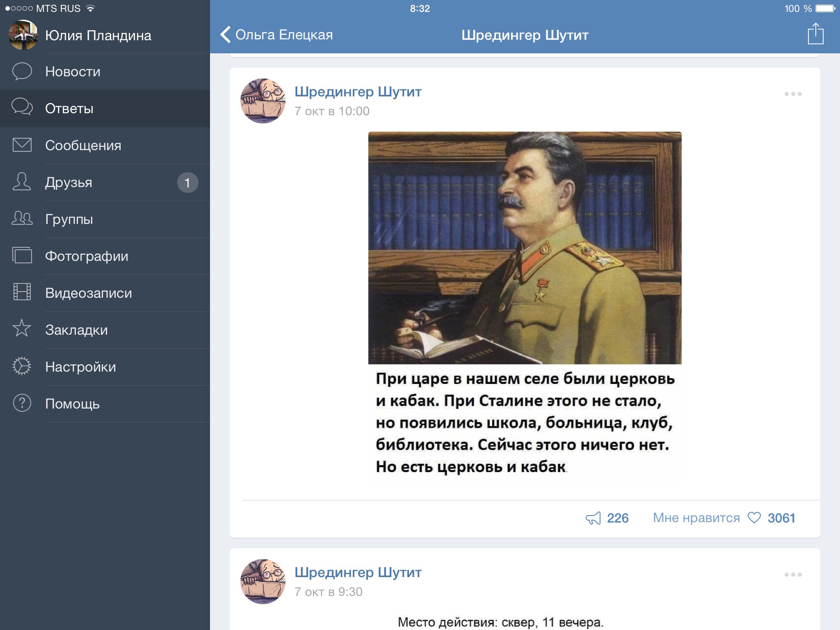Screen dimensions: 840x630
Task: Tap the friend request badge showing 1
Action: click(x=187, y=183)
